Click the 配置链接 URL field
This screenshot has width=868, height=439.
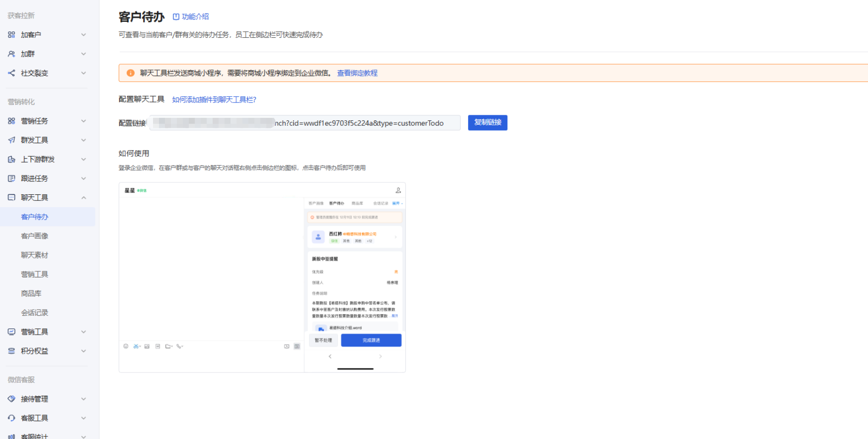coord(305,123)
